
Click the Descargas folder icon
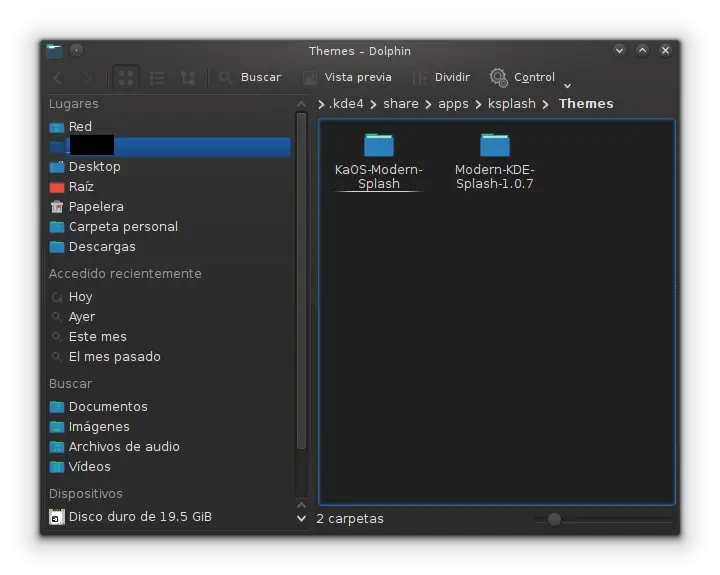57,247
